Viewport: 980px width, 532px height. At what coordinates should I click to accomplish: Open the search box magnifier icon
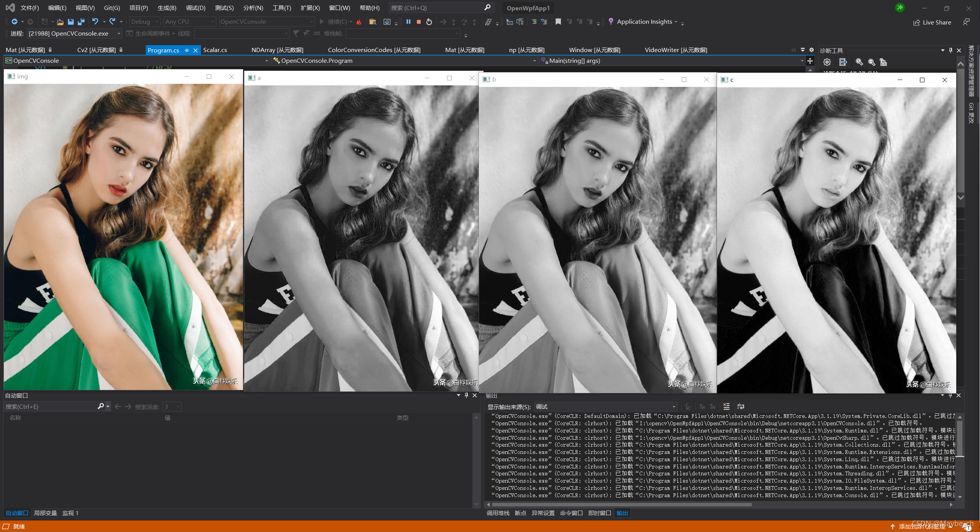[x=487, y=8]
